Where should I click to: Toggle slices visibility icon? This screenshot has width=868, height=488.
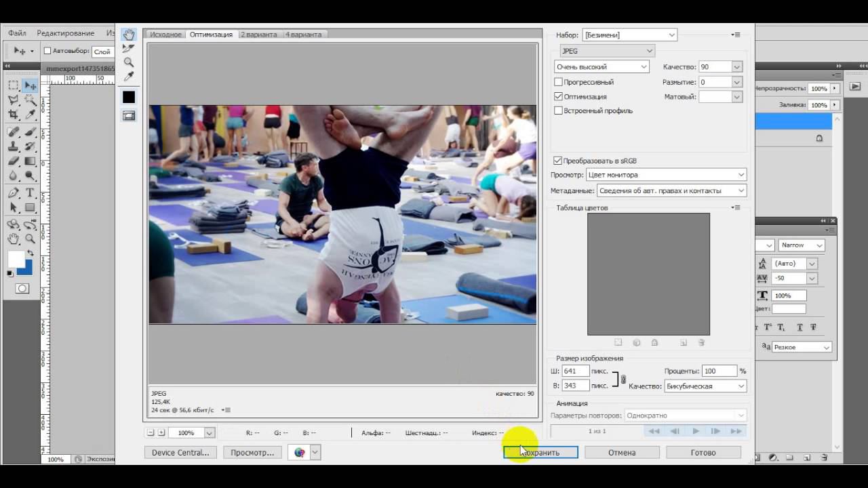pos(129,116)
